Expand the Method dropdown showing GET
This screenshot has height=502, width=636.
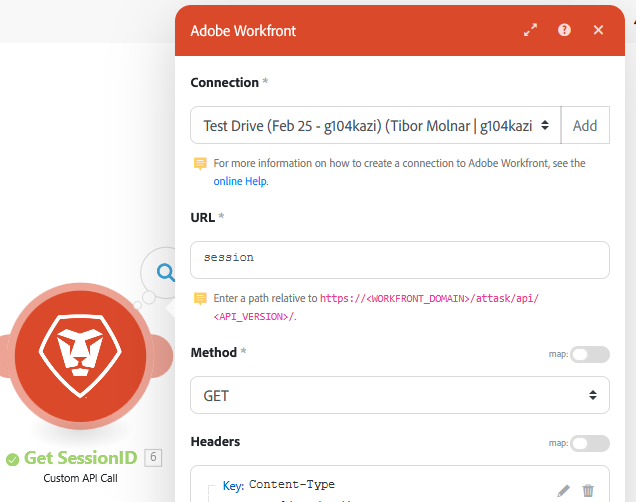tap(399, 395)
